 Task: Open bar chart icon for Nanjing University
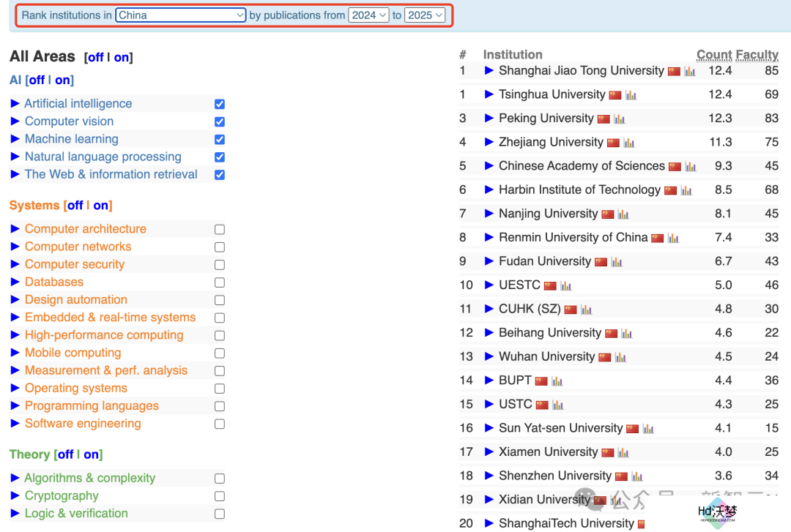point(623,214)
